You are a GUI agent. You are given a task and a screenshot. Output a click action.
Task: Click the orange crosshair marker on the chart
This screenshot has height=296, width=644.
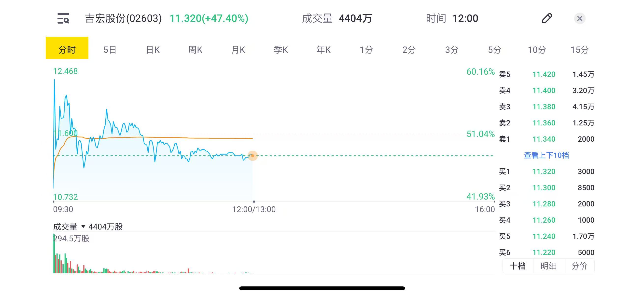point(252,156)
